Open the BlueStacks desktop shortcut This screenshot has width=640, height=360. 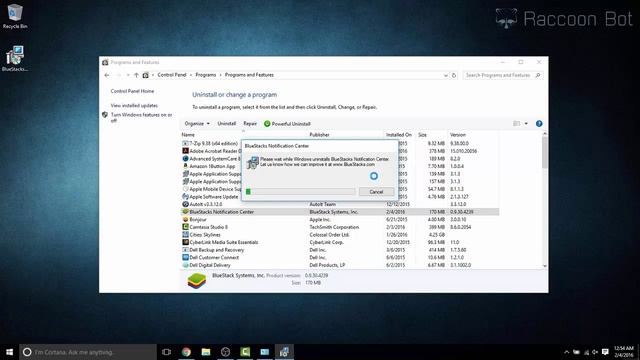[15, 59]
